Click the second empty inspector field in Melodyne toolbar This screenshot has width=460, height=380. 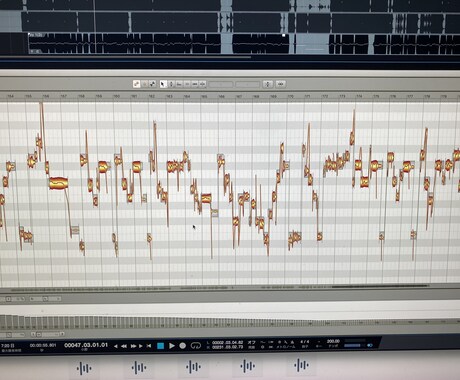(x=247, y=84)
